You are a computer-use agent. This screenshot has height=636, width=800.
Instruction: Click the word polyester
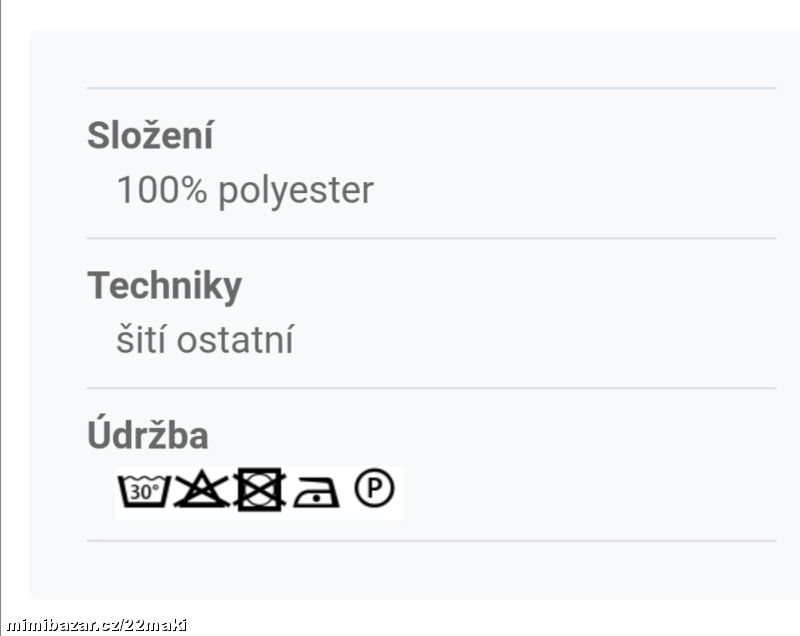296,192
